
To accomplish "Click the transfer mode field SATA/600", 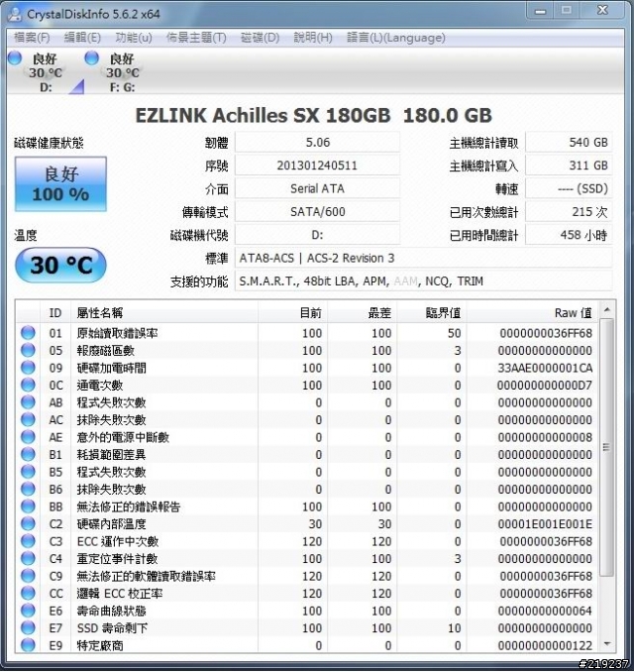I will (317, 212).
